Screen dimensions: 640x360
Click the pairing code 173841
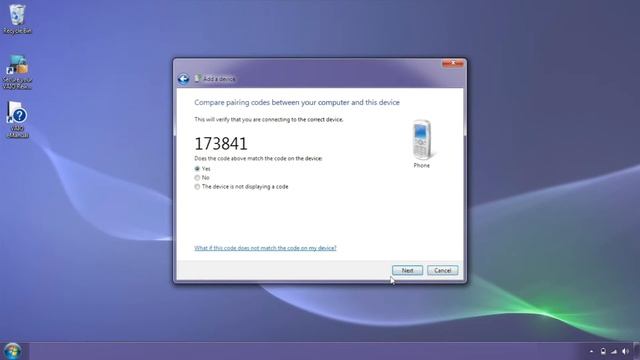tap(221, 144)
